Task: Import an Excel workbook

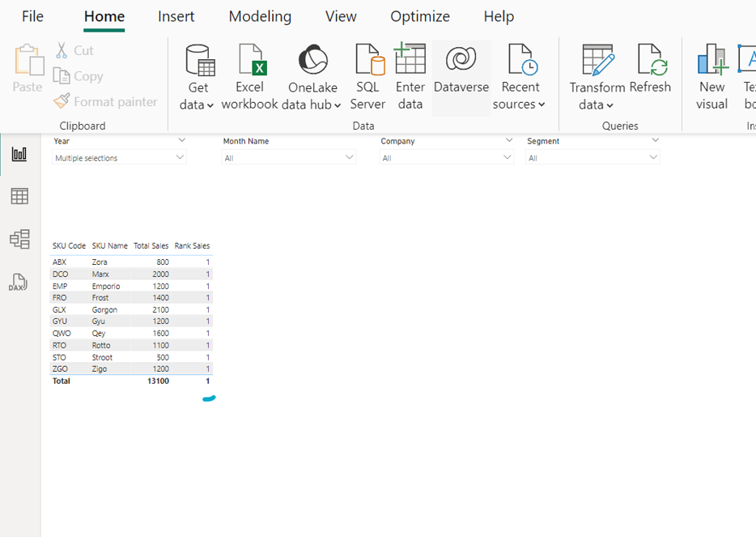Action: [249, 77]
